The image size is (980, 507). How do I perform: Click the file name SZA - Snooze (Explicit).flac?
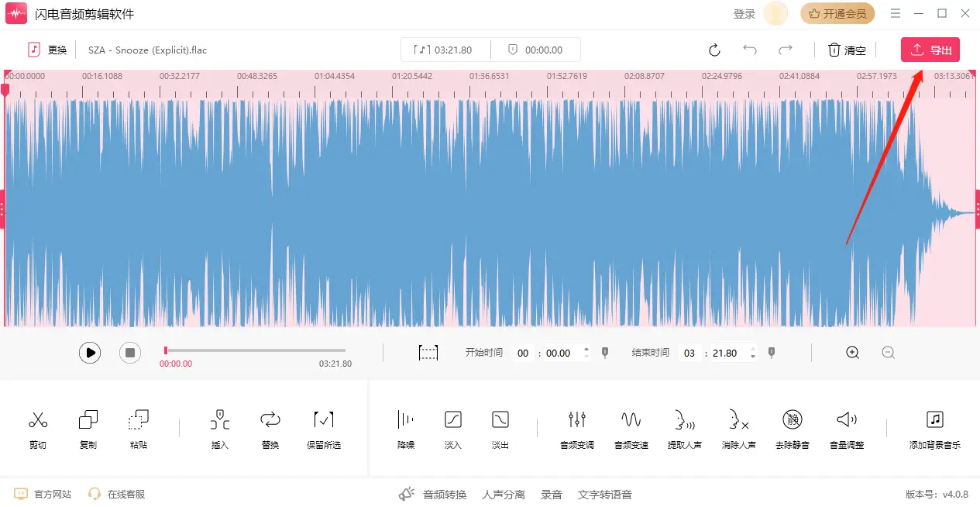[x=147, y=50]
